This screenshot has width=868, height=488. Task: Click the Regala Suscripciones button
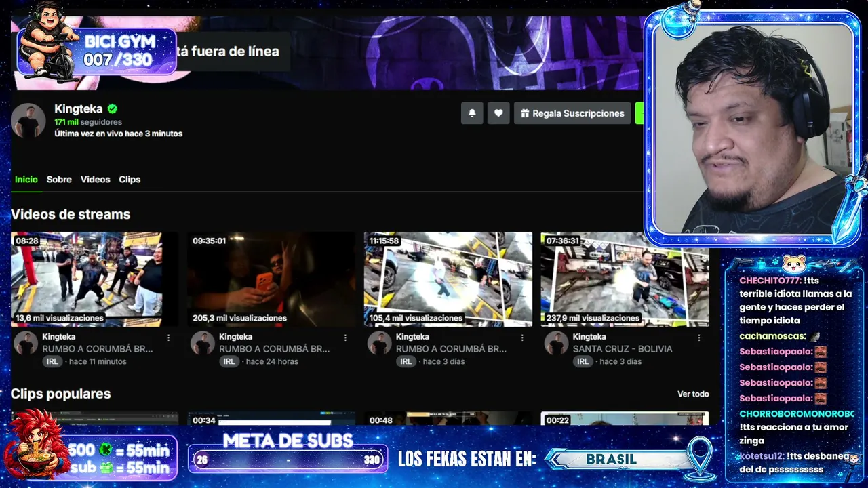[x=572, y=113]
